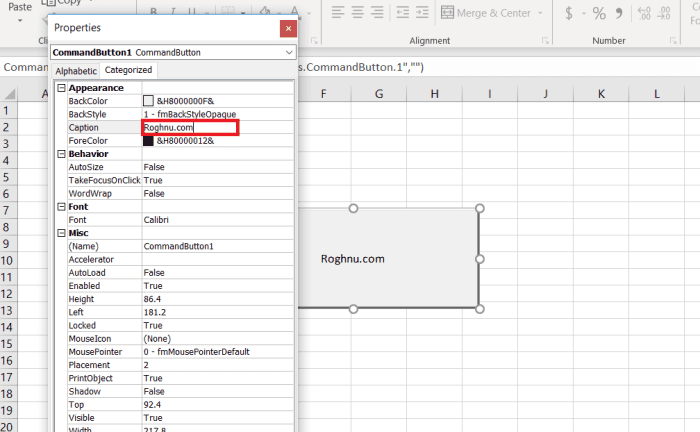This screenshot has width=700, height=432.
Task: Click the Merge & Center button
Action: [x=486, y=13]
